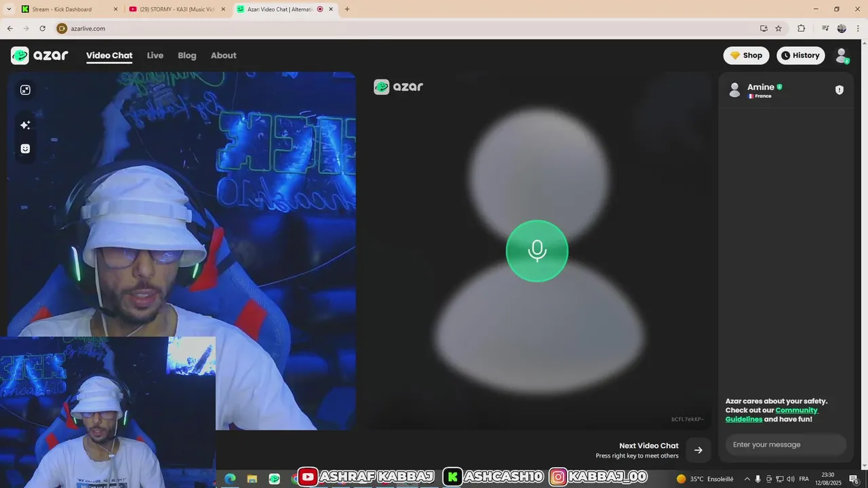Close the Azar Video Chat tab
This screenshot has width=868, height=488.
(x=331, y=9)
